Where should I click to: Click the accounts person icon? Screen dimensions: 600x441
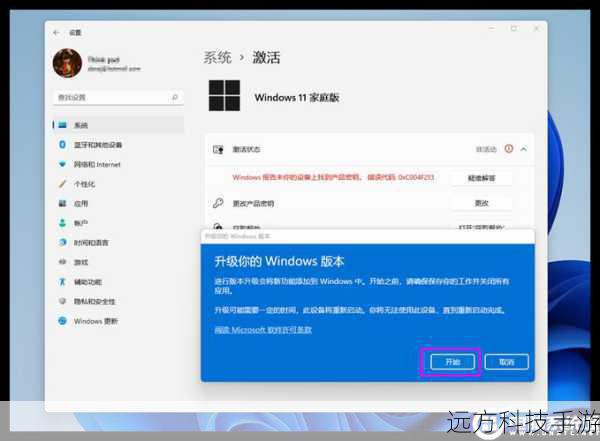click(x=62, y=223)
